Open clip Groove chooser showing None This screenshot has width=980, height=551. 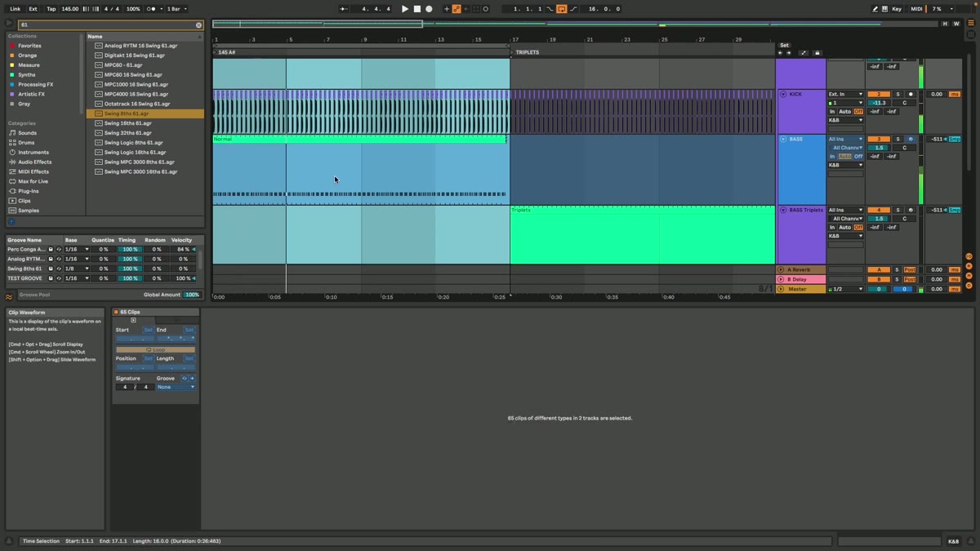pos(176,387)
